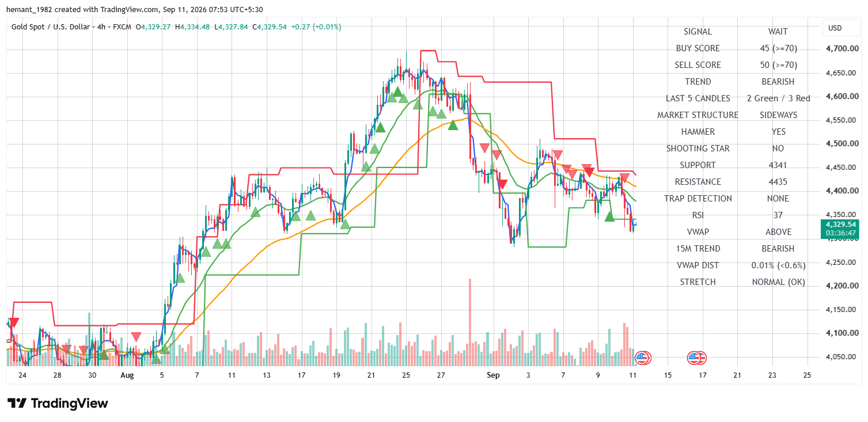
Task: Click the sell score value '50 (>=70)'
Action: coord(778,65)
